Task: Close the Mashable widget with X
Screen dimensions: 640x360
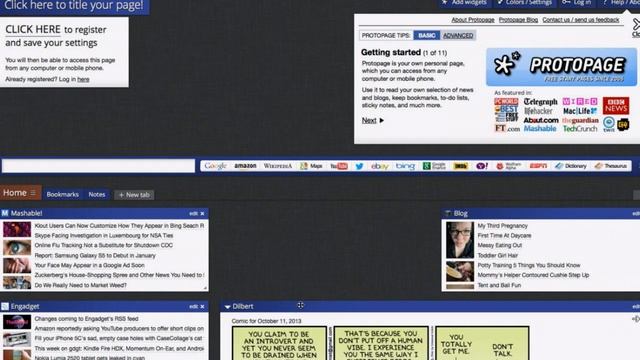Action: click(202, 213)
